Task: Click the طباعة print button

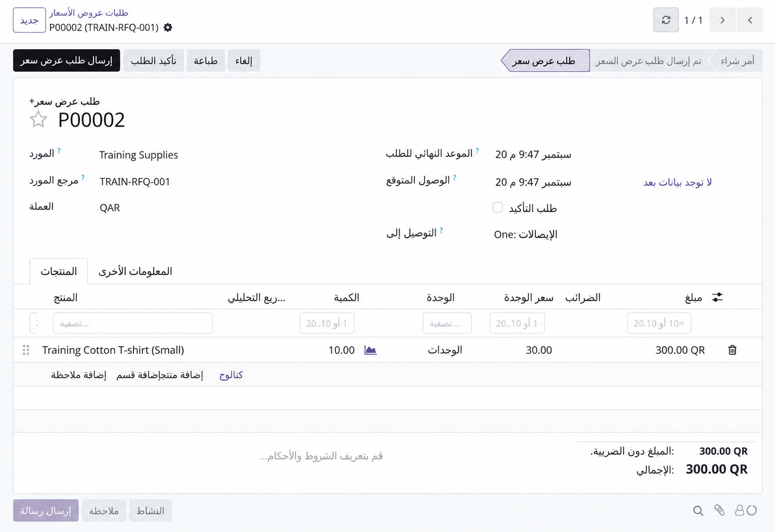Action: [x=206, y=60]
